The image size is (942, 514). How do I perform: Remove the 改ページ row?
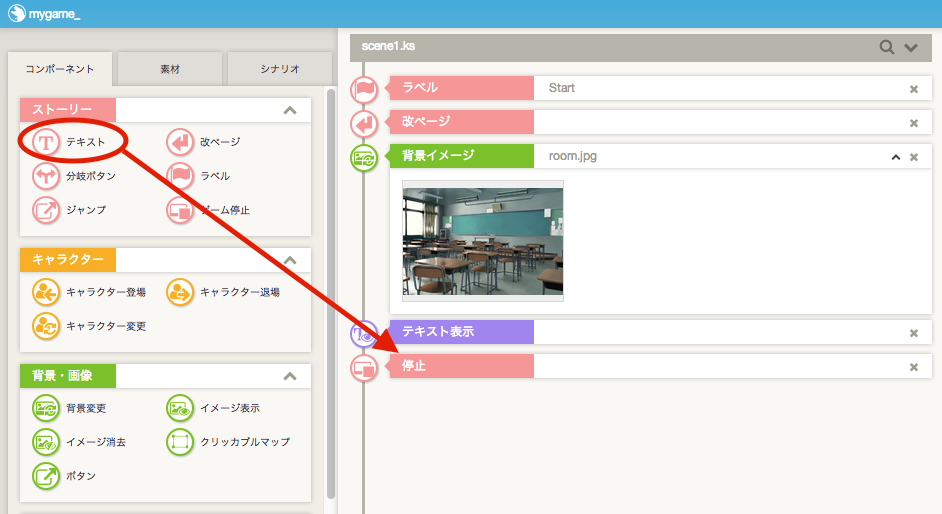914,123
